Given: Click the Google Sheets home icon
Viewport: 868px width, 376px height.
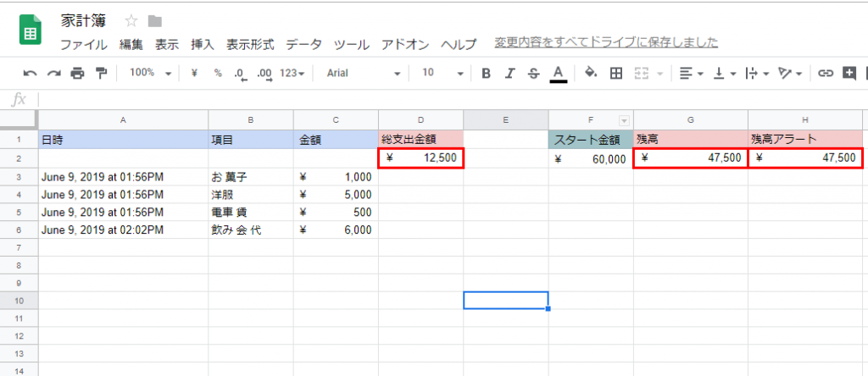Looking at the screenshot, I should (31, 30).
